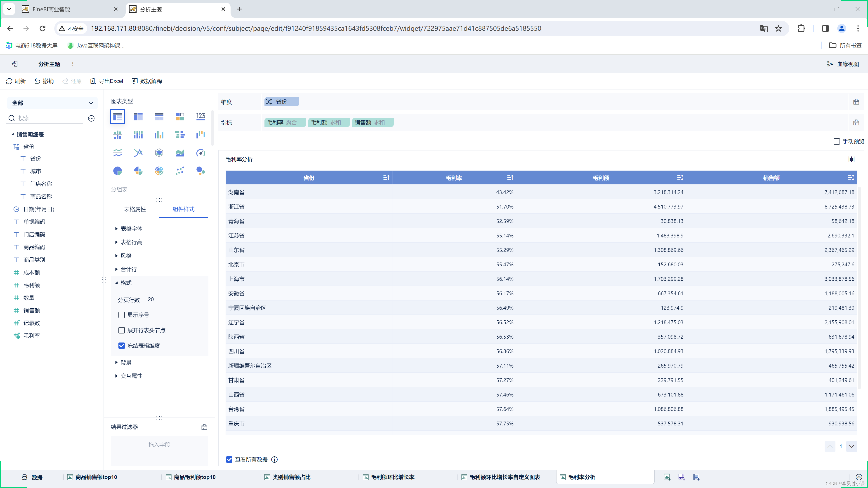Click the 省份 dimension pill
This screenshot has height=488, width=868.
click(282, 102)
